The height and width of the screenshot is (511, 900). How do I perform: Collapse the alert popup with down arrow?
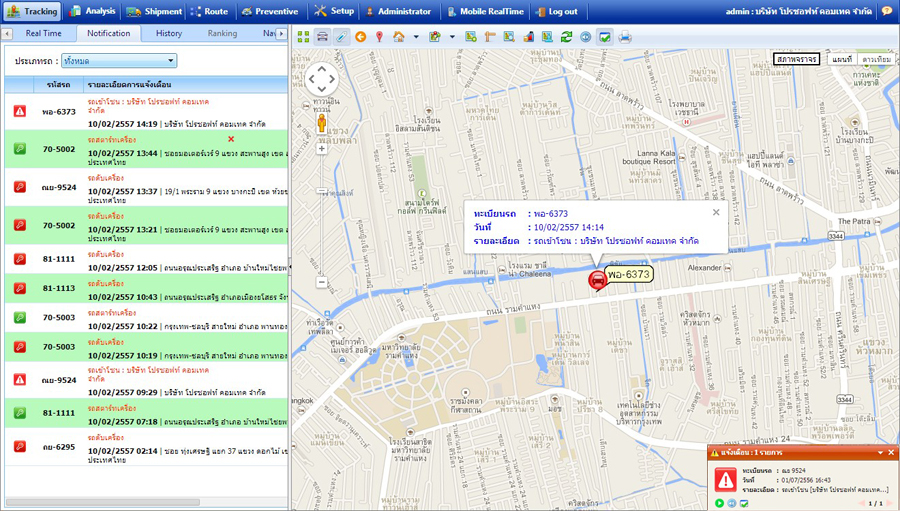pos(880,452)
